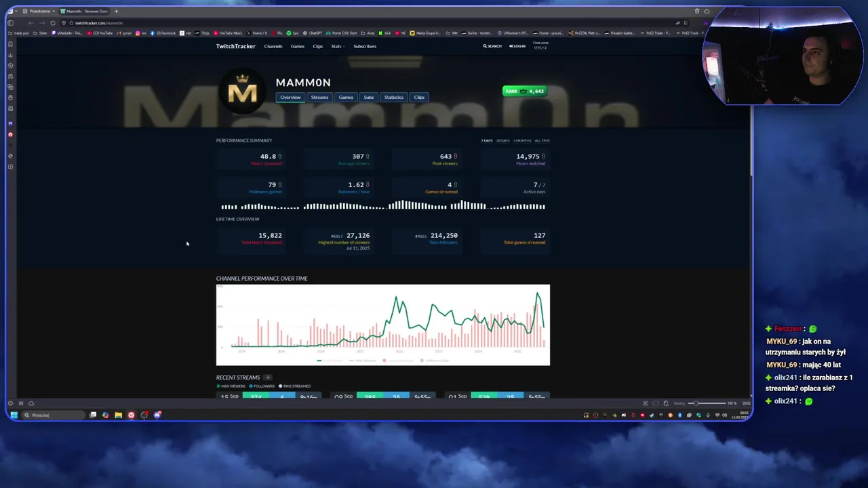Change the Time zone UTC+2 setting
The image size is (868, 488).
(x=540, y=45)
